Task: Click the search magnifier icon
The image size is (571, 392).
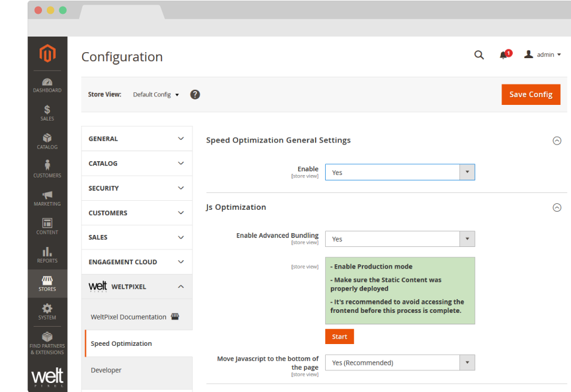Action: point(479,55)
